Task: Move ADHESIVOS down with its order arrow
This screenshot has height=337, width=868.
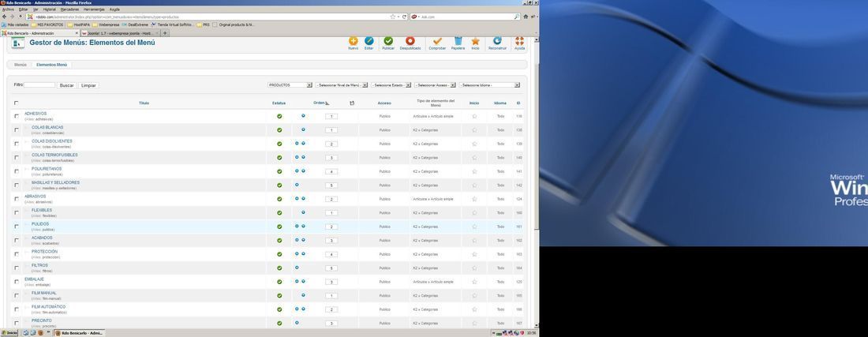Action: (303, 115)
